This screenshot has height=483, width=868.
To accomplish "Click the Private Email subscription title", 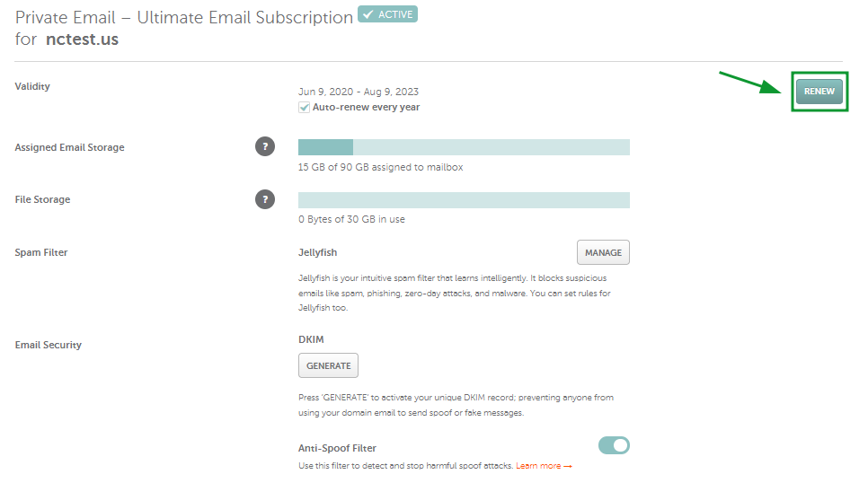I will (184, 18).
